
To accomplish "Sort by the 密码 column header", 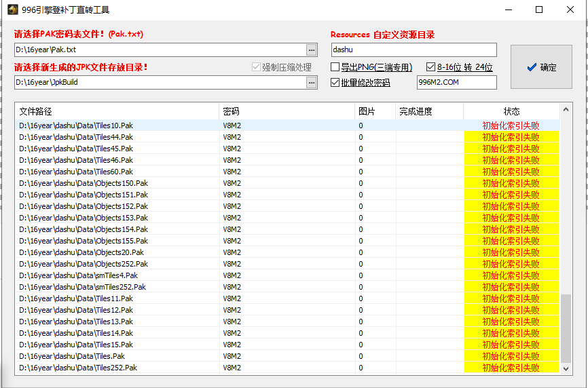I will [x=287, y=111].
